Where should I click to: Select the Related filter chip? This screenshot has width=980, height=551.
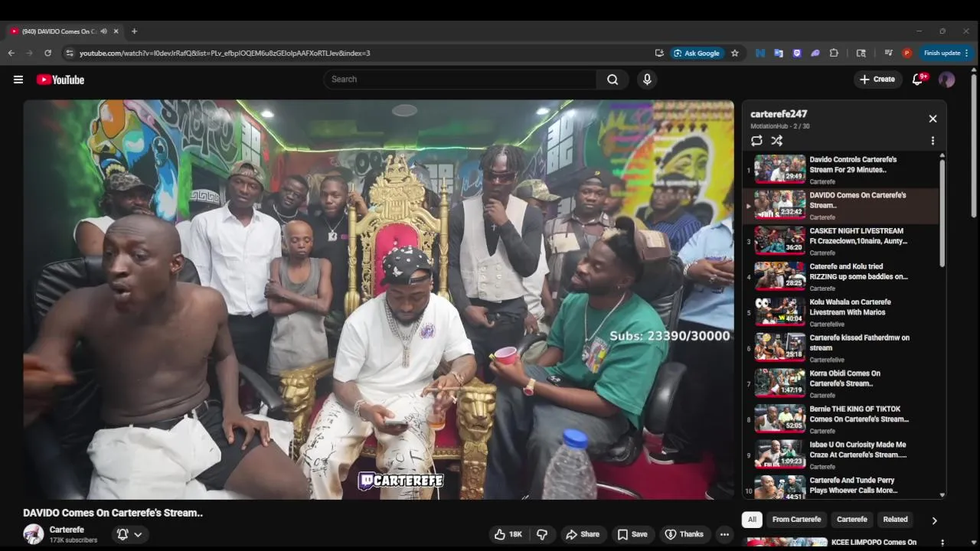point(895,520)
